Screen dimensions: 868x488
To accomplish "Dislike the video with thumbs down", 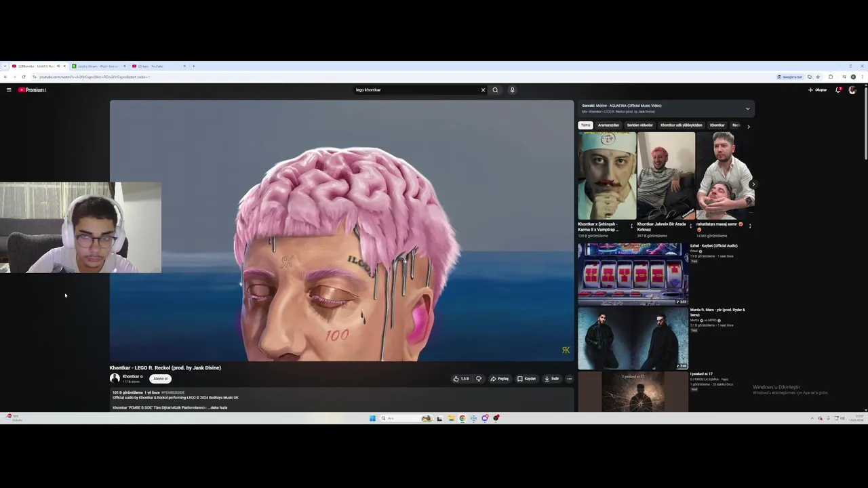I will [x=479, y=379].
